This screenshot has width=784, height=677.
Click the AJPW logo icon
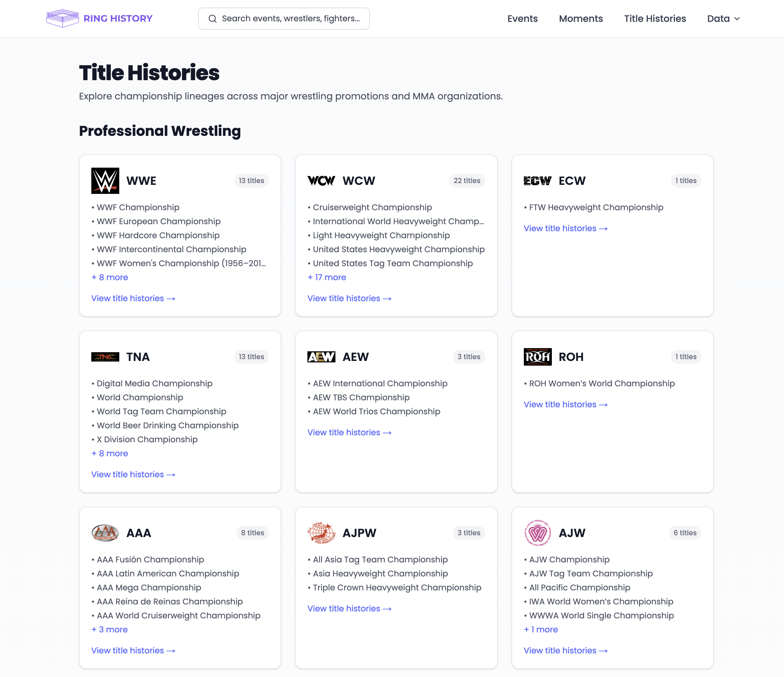[321, 532]
